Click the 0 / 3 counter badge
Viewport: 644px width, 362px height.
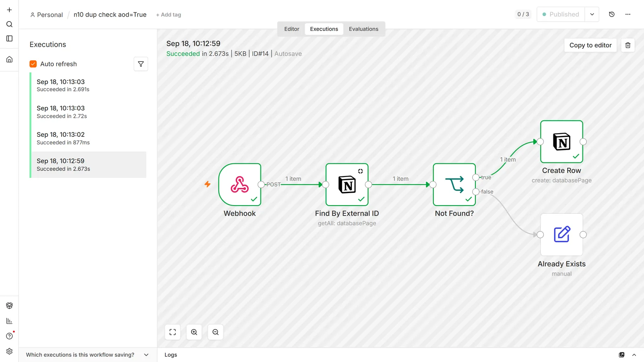point(523,14)
